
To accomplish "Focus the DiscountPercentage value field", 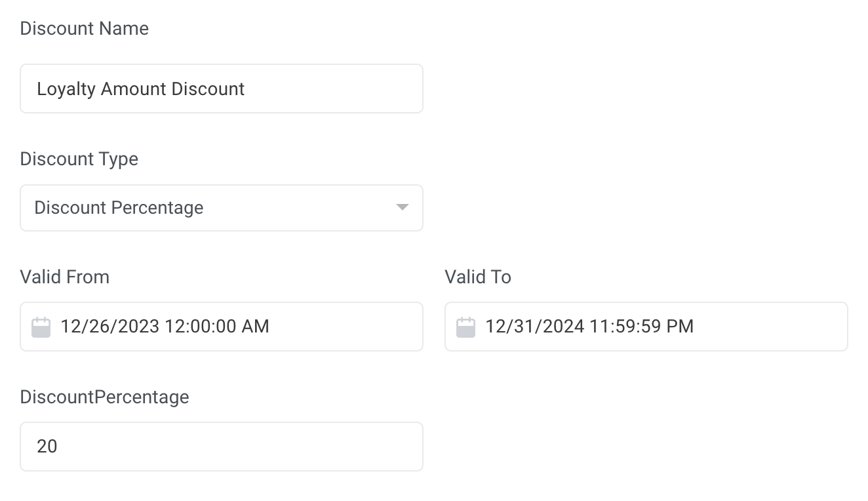I will (x=222, y=447).
